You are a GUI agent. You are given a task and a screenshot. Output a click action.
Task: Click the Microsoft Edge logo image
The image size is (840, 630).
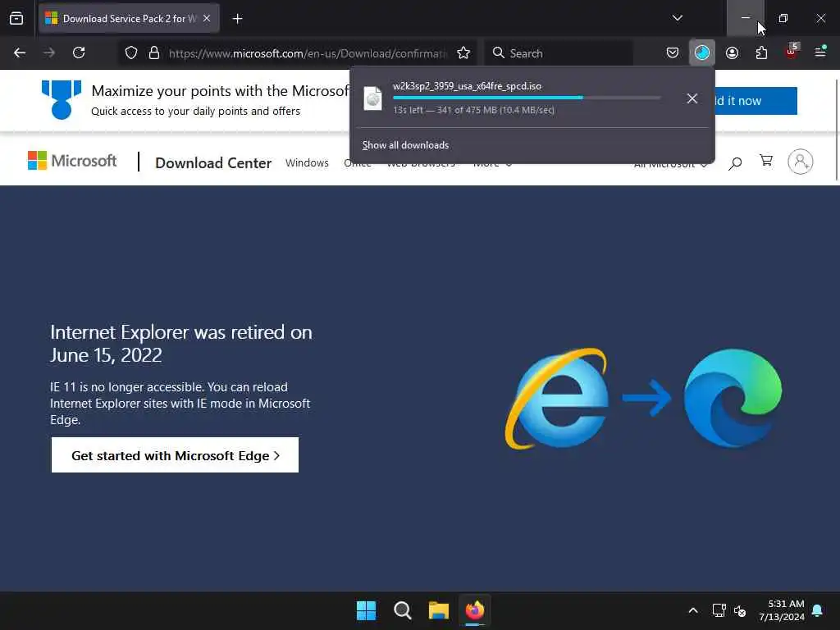coord(733,398)
